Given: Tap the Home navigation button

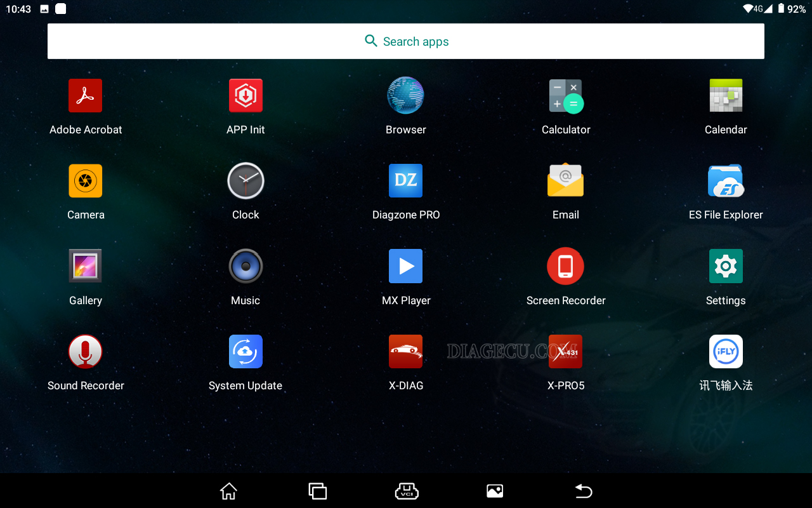Looking at the screenshot, I should pos(228,491).
